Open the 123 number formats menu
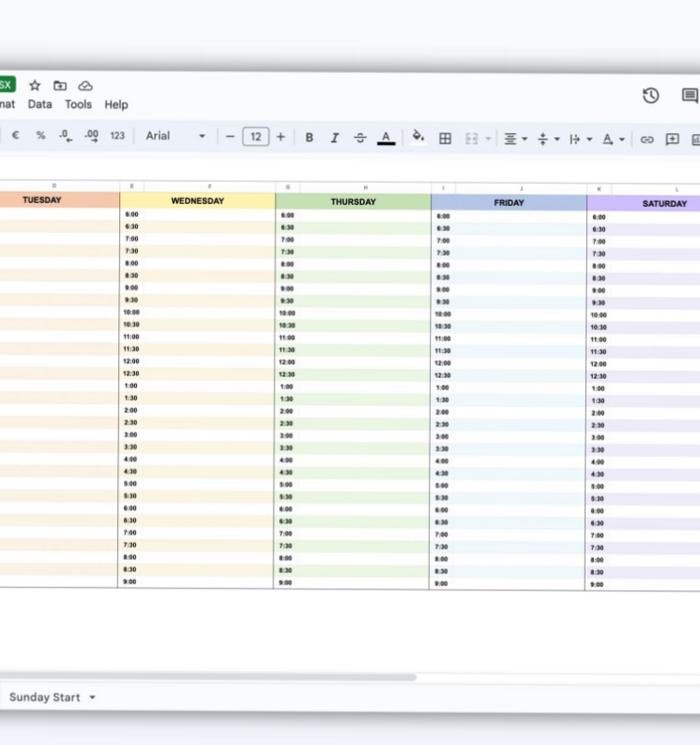This screenshot has height=745, width=700. pyautogui.click(x=117, y=136)
